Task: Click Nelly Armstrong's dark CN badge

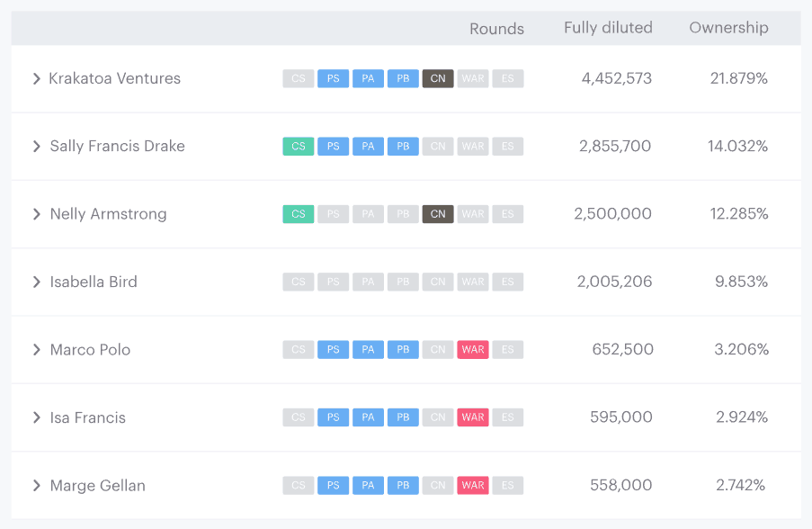Action: point(438,214)
